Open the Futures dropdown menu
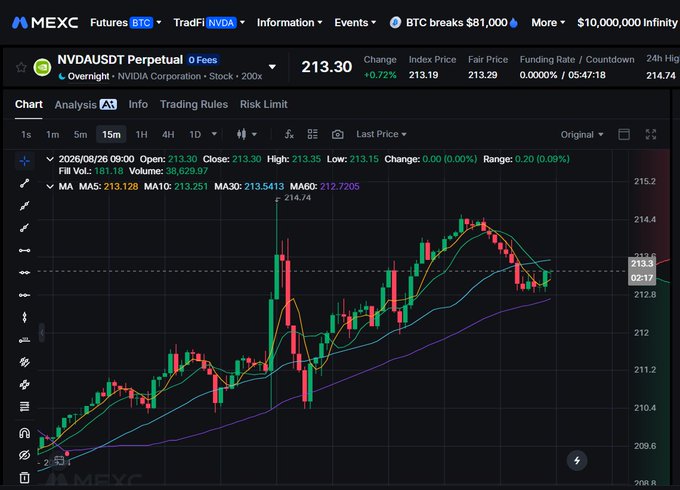The height and width of the screenshot is (490, 680). click(x=126, y=23)
